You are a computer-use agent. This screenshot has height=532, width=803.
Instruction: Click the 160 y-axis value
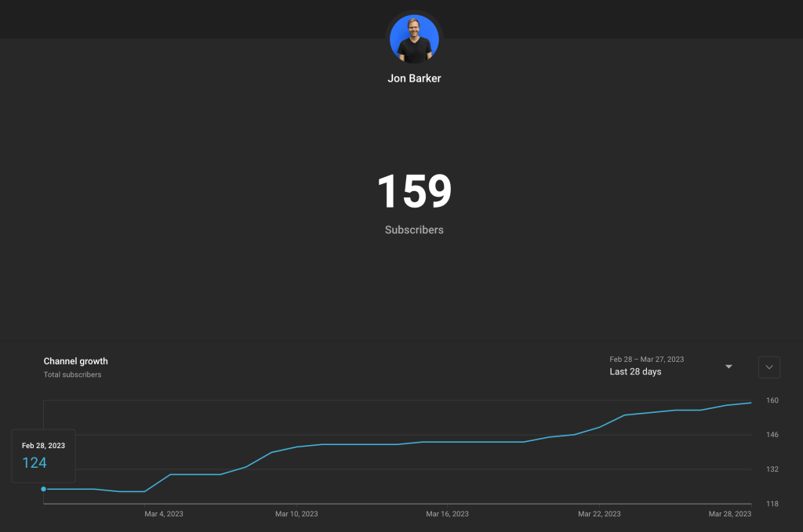(x=772, y=400)
